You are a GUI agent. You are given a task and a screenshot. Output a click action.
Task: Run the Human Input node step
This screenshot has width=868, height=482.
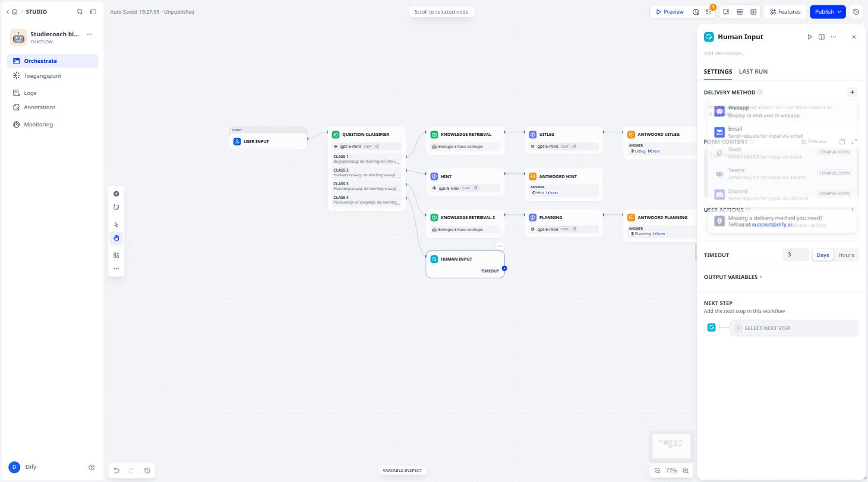click(810, 37)
